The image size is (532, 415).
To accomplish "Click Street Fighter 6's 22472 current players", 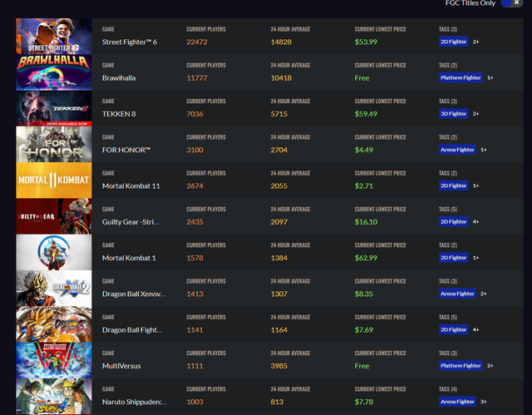I will (197, 42).
